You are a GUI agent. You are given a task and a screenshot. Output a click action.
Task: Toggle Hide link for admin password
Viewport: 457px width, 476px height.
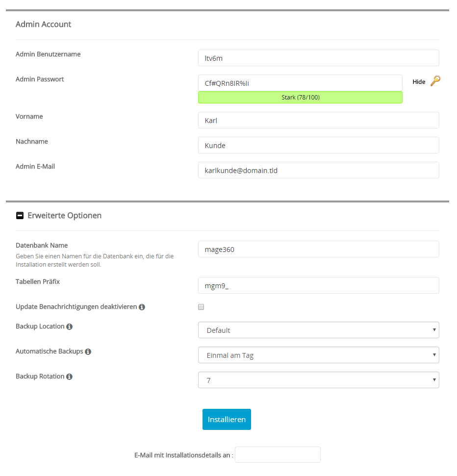pos(419,82)
